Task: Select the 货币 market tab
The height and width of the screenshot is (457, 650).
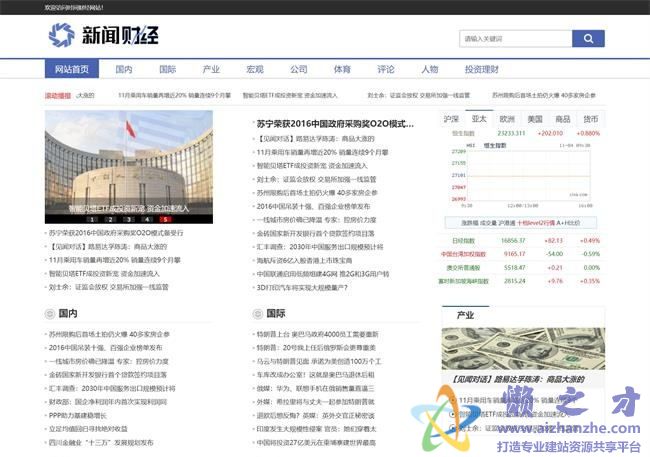Action: 590,119
